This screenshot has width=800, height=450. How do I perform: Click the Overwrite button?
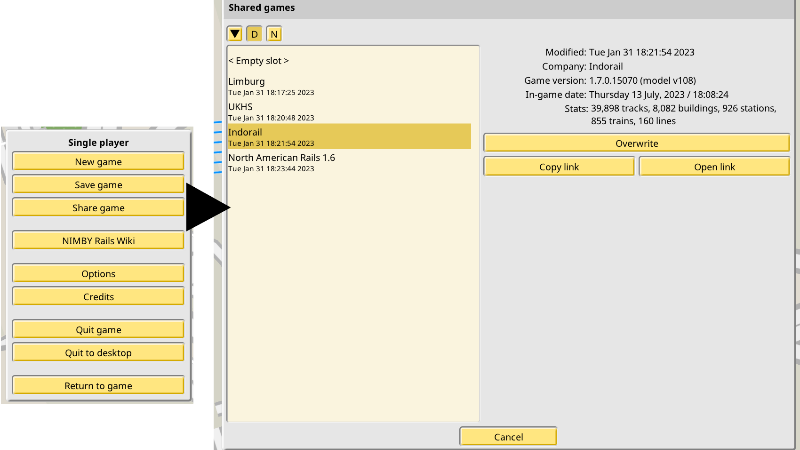click(x=636, y=143)
